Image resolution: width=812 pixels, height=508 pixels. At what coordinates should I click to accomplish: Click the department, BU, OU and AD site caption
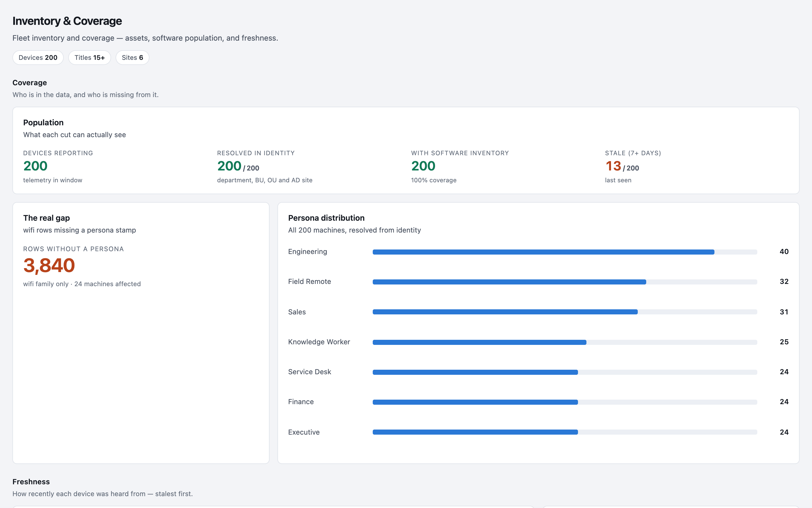265,180
